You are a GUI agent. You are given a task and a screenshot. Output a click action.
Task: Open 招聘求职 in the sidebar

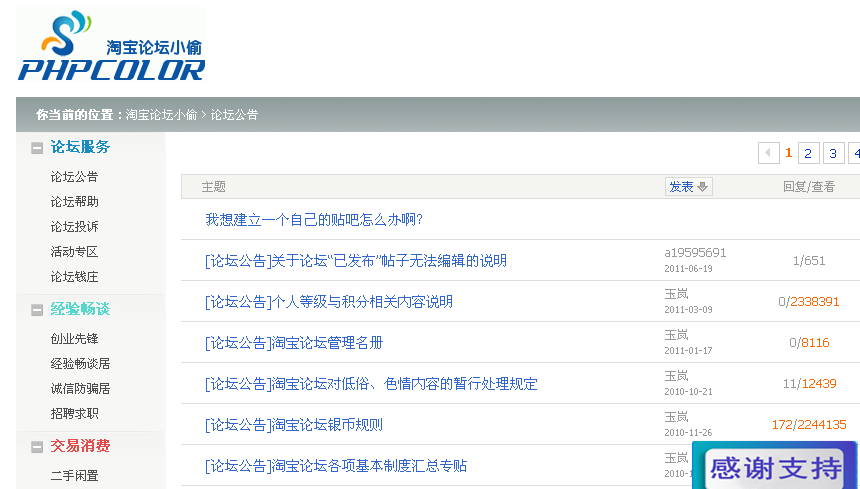pyautogui.click(x=74, y=413)
